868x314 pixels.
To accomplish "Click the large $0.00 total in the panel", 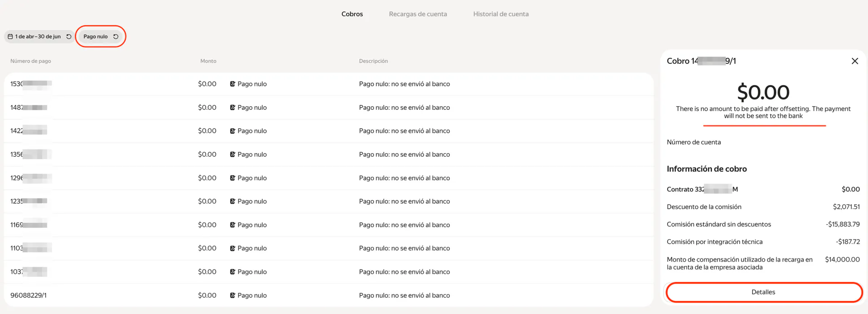I will (x=763, y=93).
